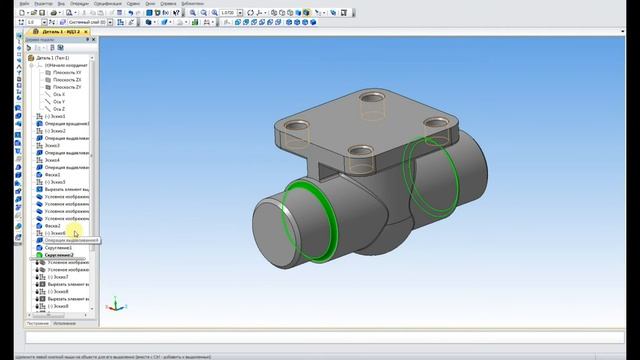Image resolution: width=640 pixels, height=360 pixels.
Task: Switch to the first wireframe display mode
Action: tap(274, 13)
